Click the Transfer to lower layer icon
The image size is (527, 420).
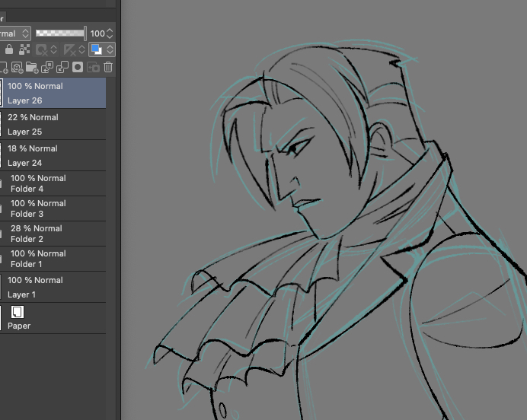[x=47, y=68]
